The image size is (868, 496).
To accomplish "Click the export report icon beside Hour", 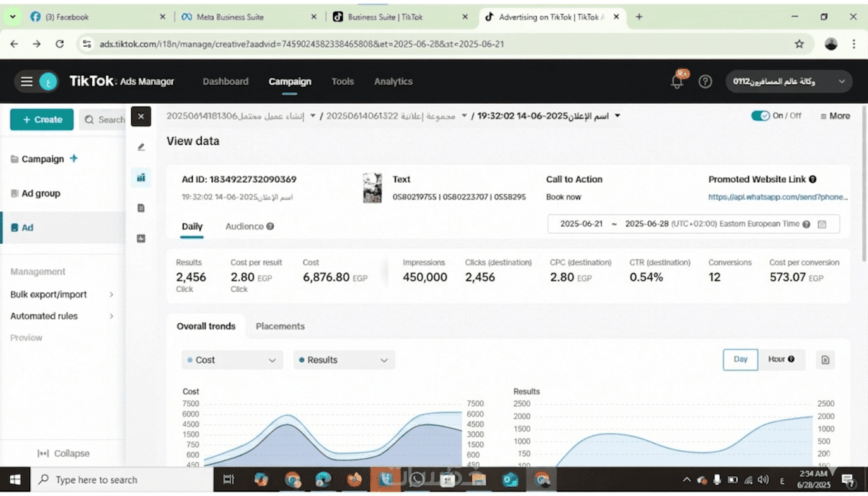I will [x=825, y=360].
